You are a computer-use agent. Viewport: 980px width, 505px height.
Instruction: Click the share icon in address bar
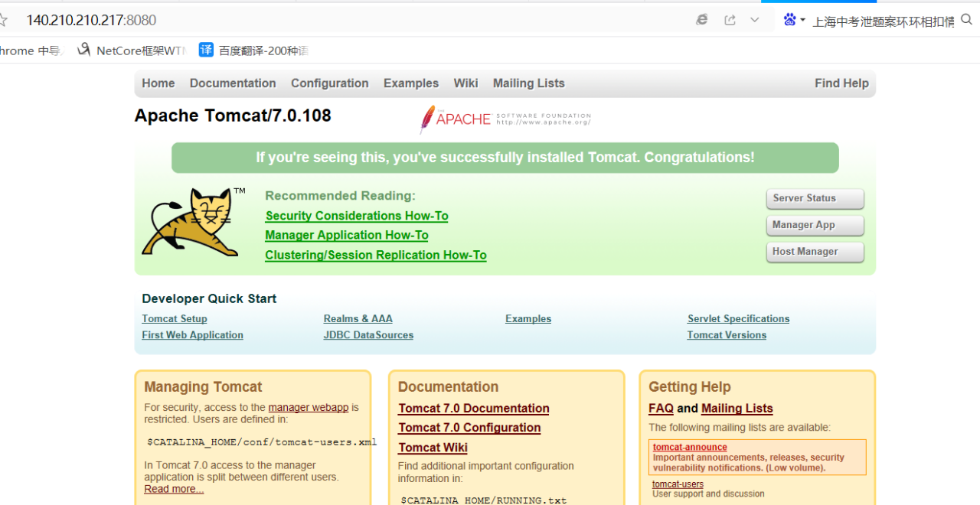(730, 20)
